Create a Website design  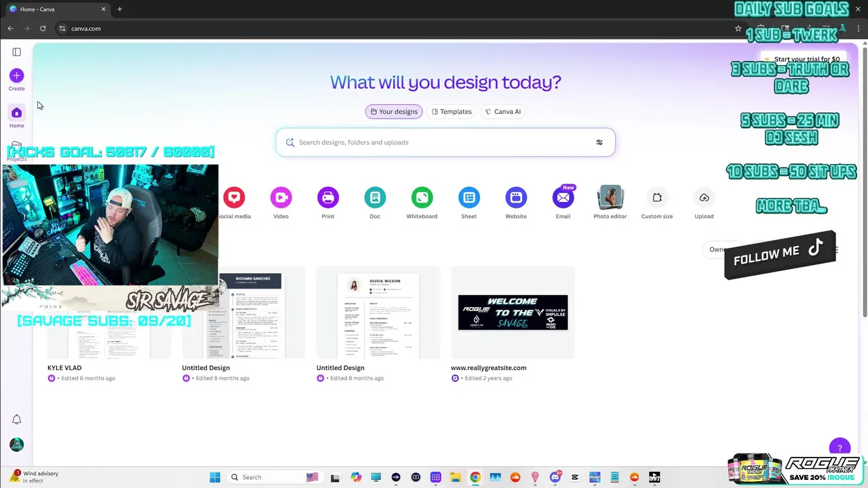coord(516,197)
